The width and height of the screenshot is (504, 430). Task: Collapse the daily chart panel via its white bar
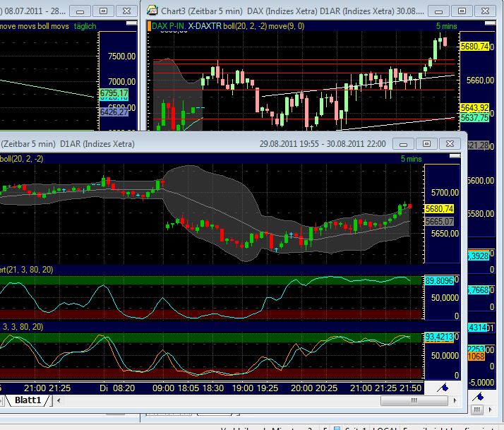pyautogui.click(x=131, y=23)
